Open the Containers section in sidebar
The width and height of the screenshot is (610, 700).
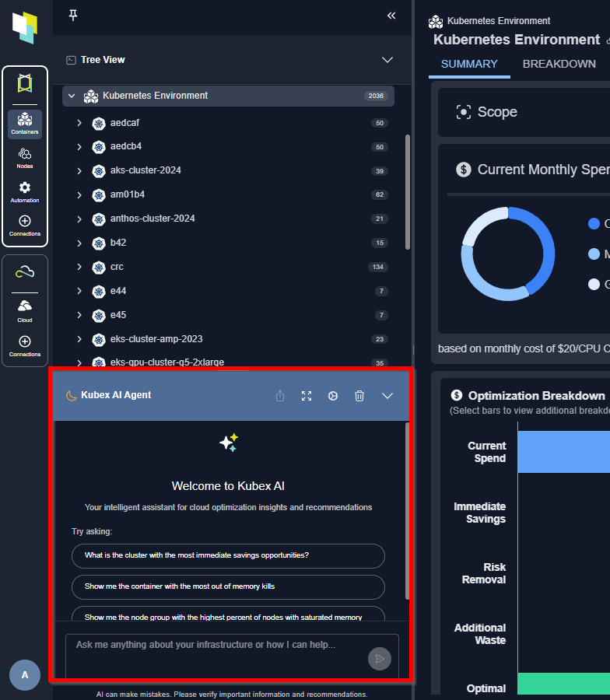click(x=25, y=124)
